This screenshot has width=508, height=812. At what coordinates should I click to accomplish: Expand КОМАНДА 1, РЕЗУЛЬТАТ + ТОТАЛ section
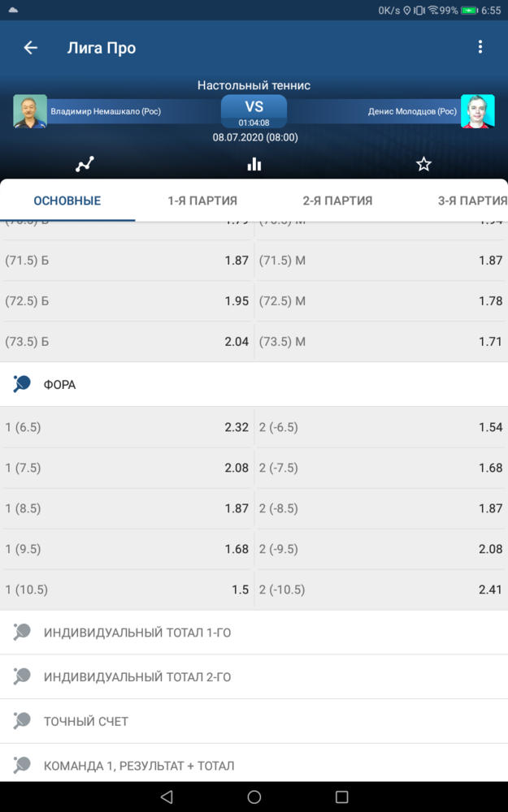(x=254, y=766)
